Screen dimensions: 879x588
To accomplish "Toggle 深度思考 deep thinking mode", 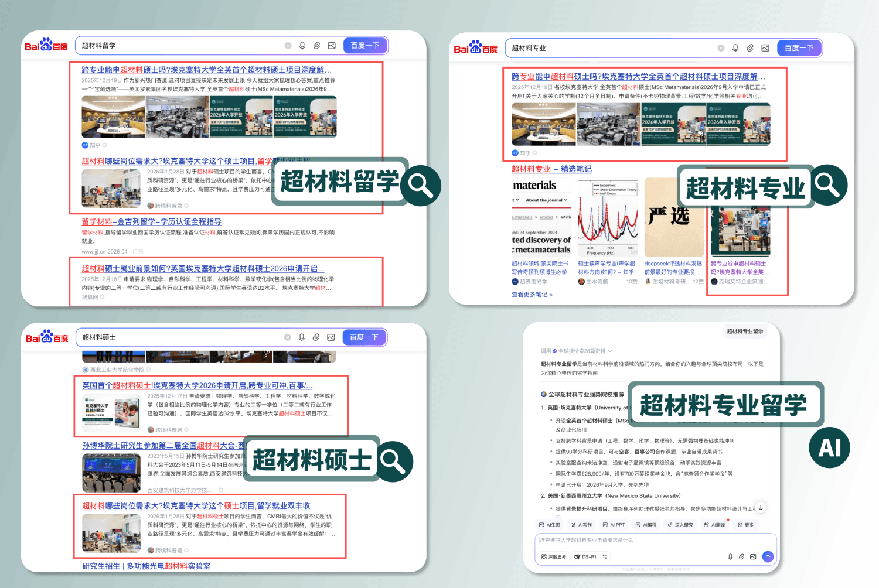I will [554, 557].
